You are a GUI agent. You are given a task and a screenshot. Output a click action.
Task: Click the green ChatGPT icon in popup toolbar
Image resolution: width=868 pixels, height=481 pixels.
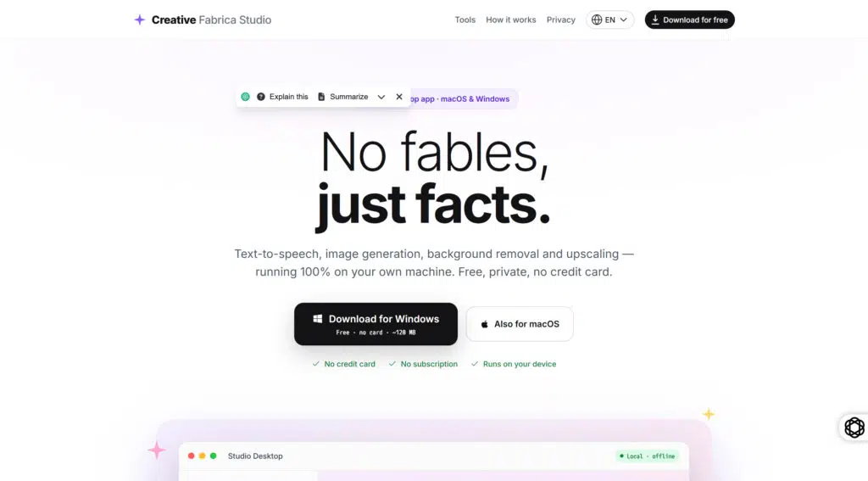245,97
